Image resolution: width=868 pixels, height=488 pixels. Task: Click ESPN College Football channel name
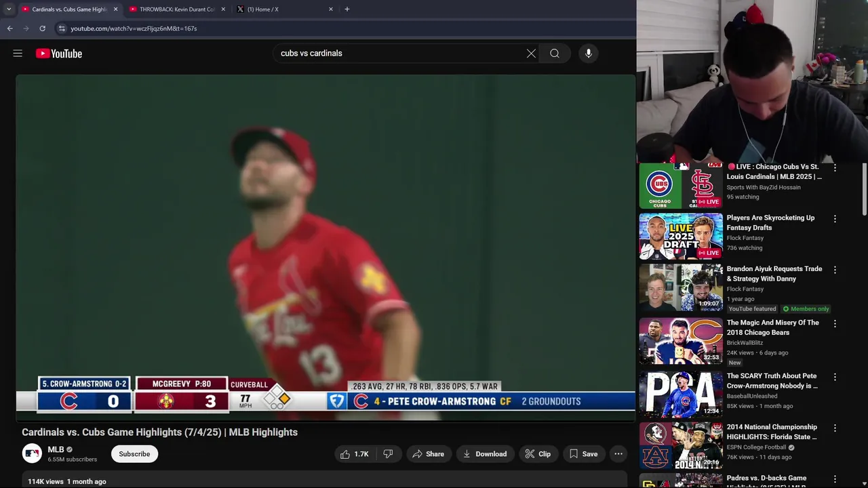757,447
